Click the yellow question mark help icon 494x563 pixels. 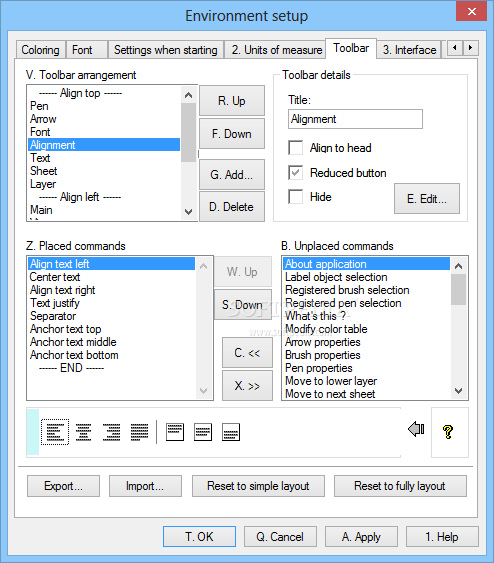click(448, 432)
